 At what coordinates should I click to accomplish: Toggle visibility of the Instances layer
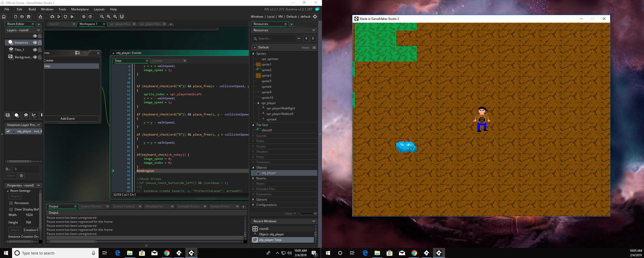pyautogui.click(x=35, y=42)
